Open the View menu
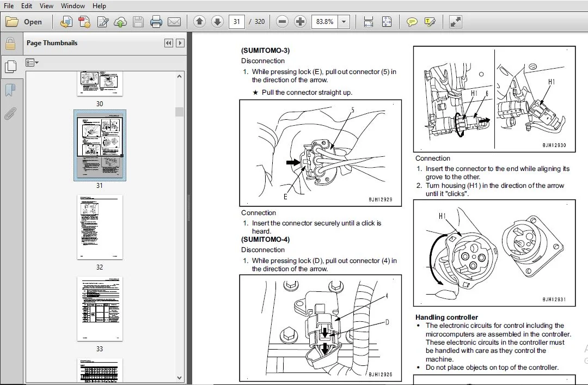Viewport: 588px width, 385px height. [46, 5]
